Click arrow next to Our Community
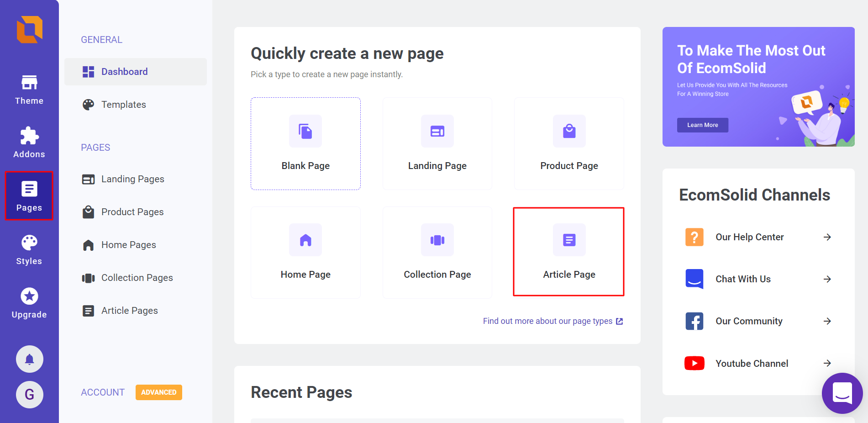The width and height of the screenshot is (868, 423). tap(827, 321)
